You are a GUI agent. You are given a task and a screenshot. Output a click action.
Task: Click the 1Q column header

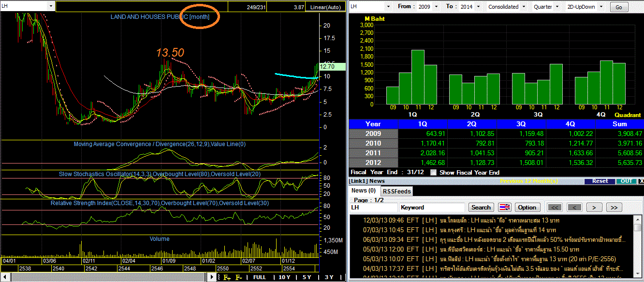tap(423, 124)
